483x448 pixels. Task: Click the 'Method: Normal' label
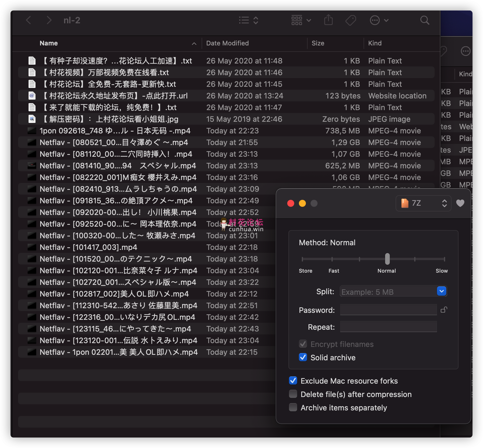point(327,242)
